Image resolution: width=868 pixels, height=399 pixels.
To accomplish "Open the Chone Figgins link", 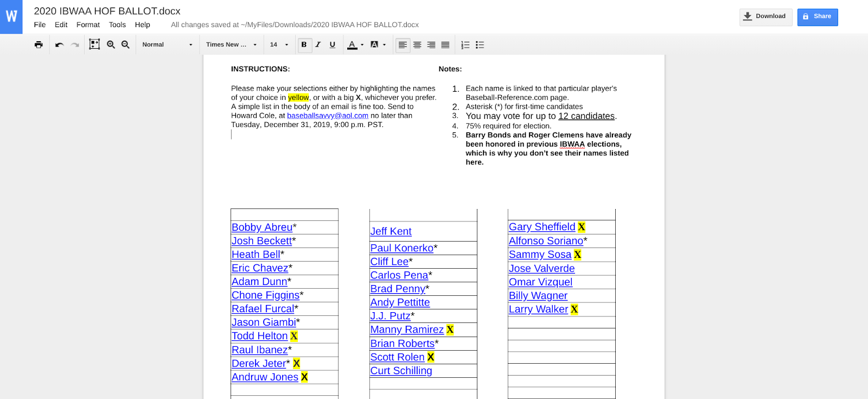I will tap(265, 295).
